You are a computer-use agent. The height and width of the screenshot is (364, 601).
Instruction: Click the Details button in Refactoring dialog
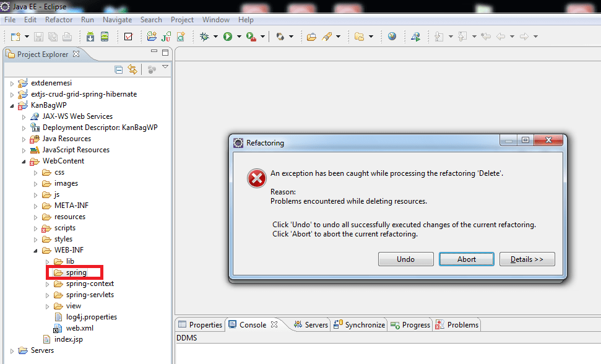click(x=527, y=259)
